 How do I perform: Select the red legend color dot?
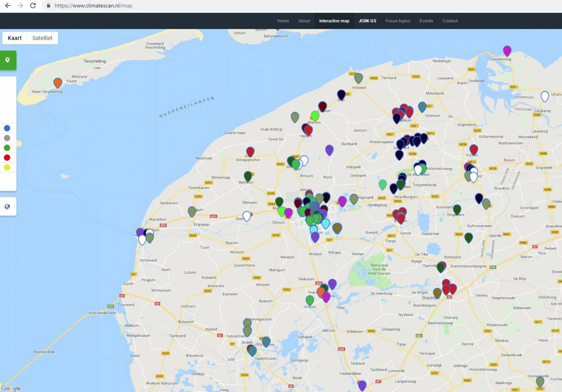point(7,158)
